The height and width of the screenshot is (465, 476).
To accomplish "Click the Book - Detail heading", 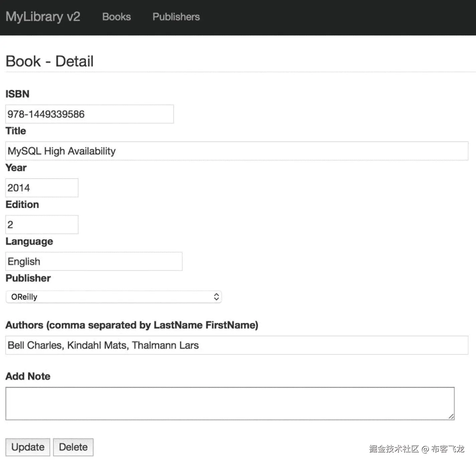I will [49, 61].
